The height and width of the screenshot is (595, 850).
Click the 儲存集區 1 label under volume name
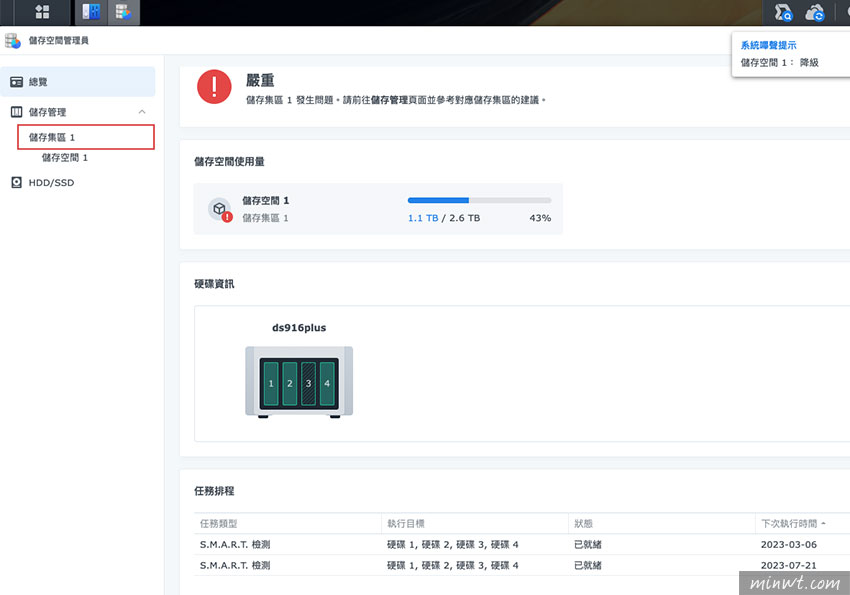(265, 218)
